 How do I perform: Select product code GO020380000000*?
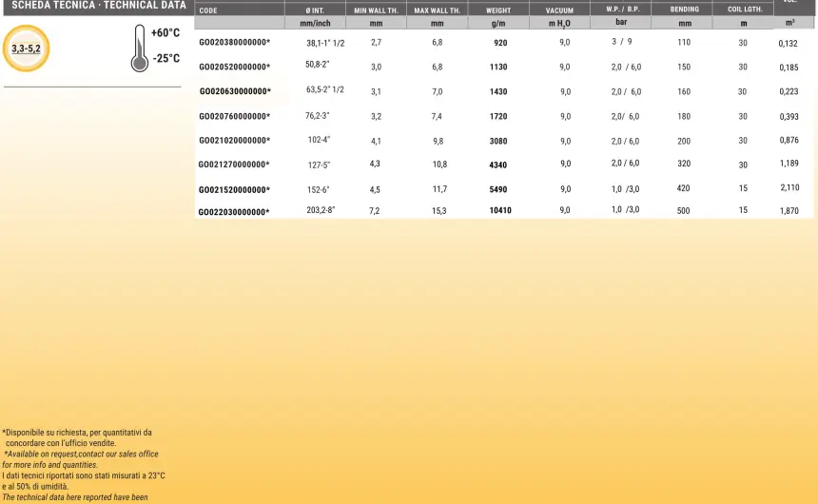[234, 43]
